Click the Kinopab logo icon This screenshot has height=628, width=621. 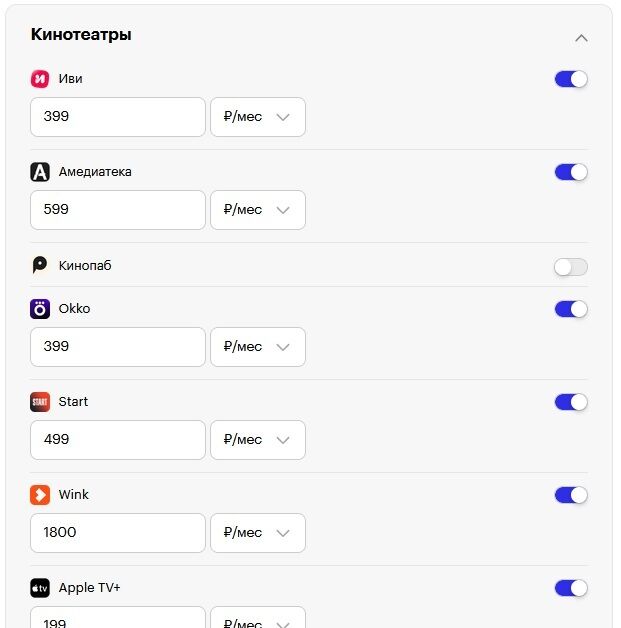click(x=40, y=266)
